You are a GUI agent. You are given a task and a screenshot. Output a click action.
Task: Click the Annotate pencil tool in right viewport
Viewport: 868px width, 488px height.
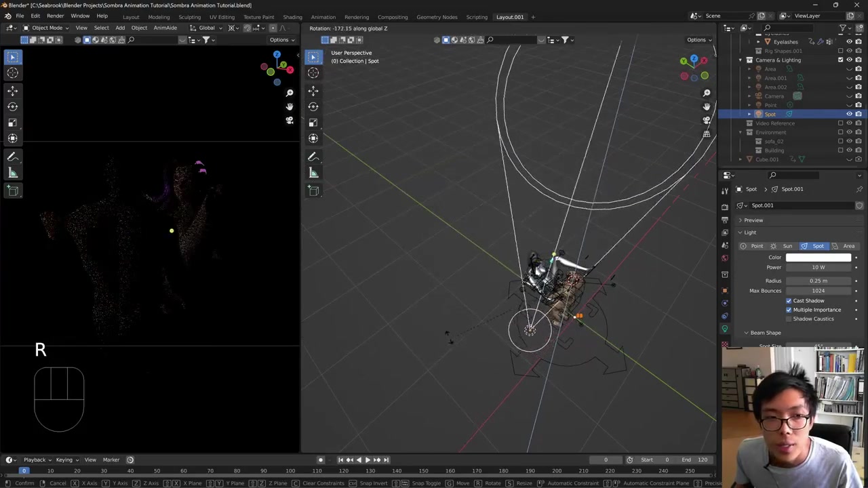[313, 157]
